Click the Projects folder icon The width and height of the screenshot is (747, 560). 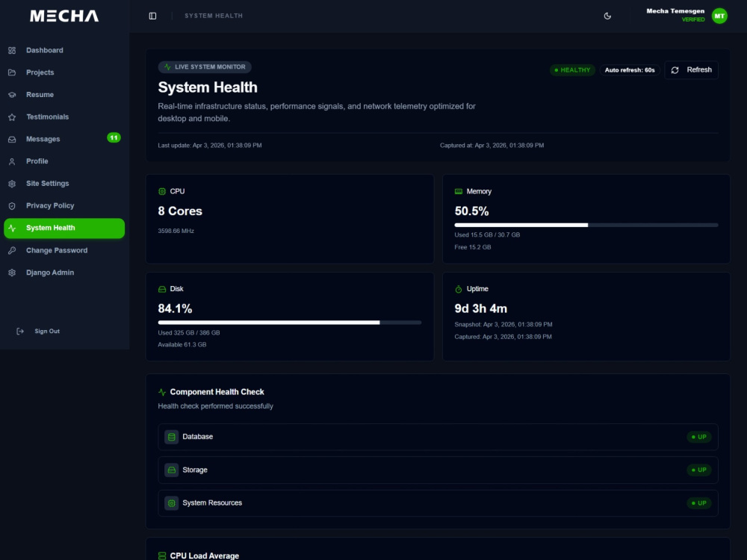(12, 72)
